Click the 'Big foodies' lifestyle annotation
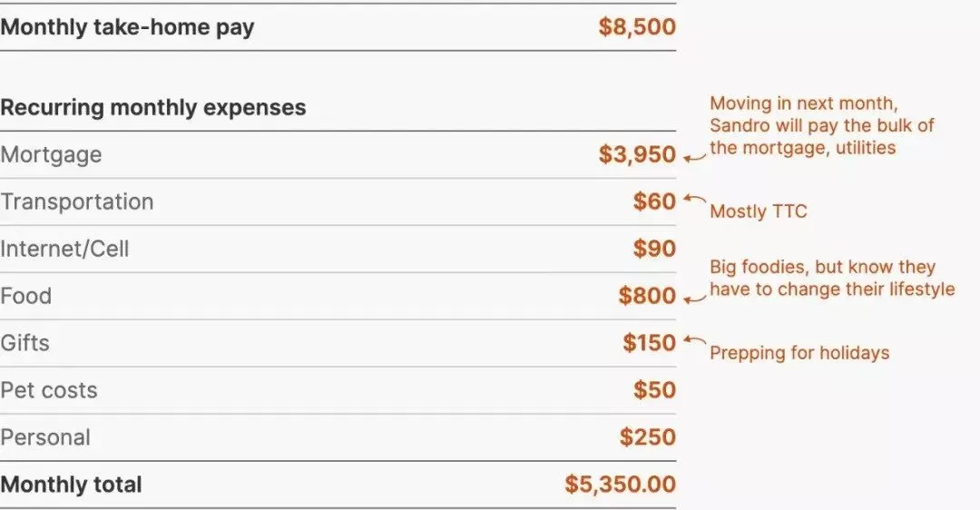The width and height of the screenshot is (980, 510). tap(832, 278)
